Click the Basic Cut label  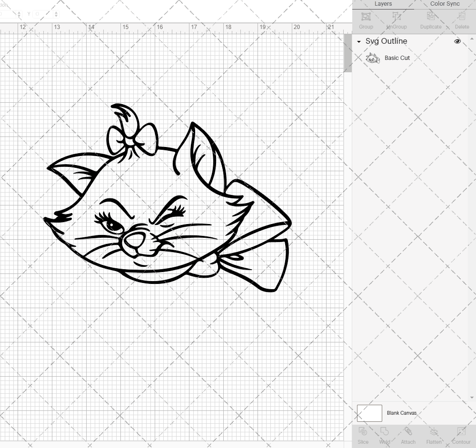pyautogui.click(x=397, y=58)
